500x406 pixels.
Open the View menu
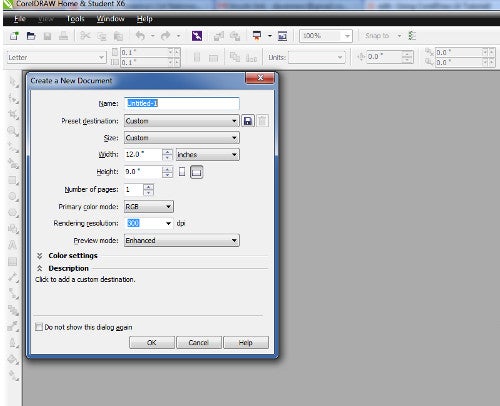point(45,19)
